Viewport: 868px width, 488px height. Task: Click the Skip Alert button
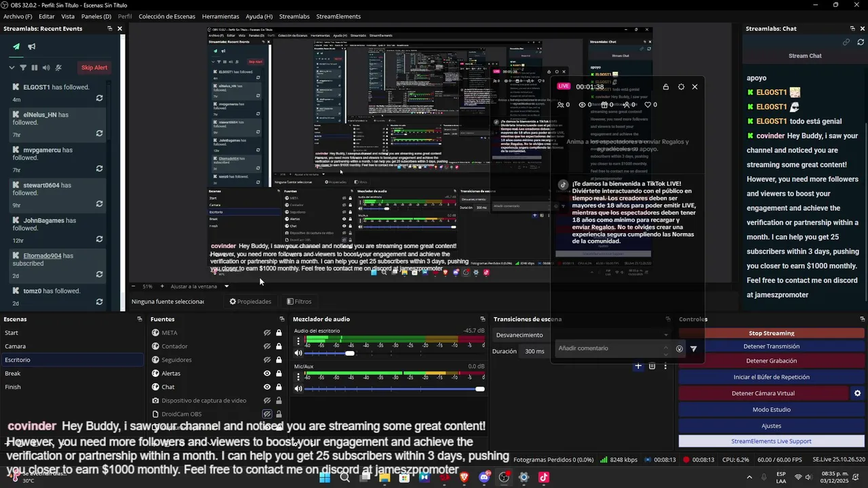pyautogui.click(x=94, y=68)
